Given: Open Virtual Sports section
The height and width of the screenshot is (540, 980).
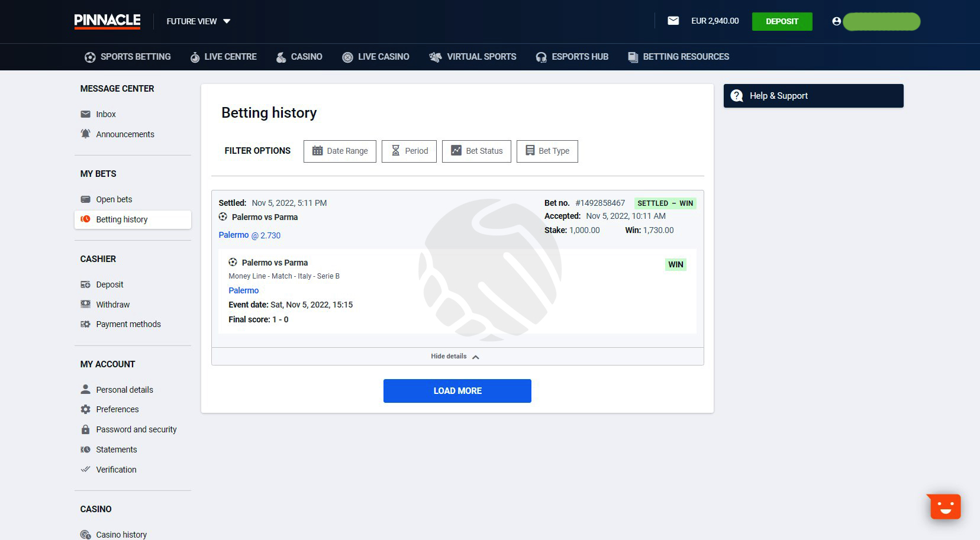Looking at the screenshot, I should pos(472,57).
